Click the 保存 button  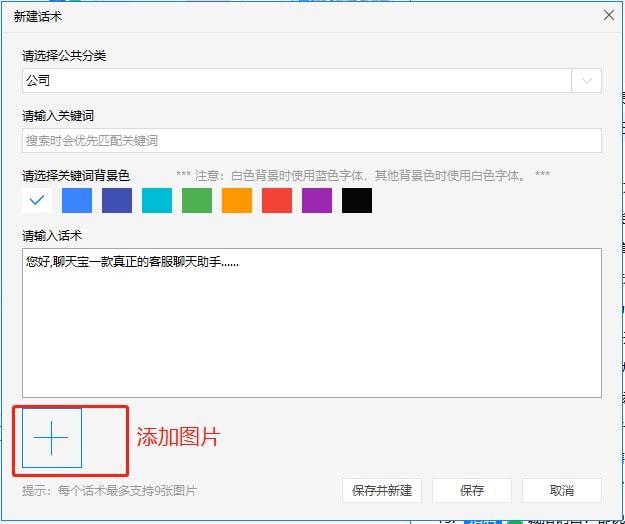pos(472,491)
